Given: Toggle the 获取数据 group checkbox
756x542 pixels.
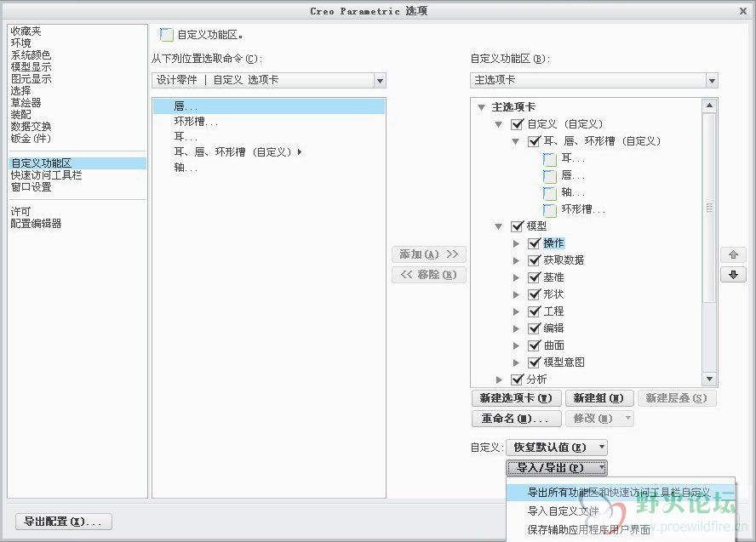Looking at the screenshot, I should tap(534, 260).
